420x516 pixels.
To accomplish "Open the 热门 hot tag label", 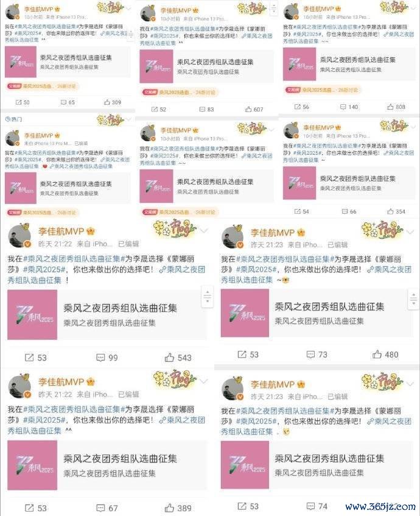I will (14, 119).
